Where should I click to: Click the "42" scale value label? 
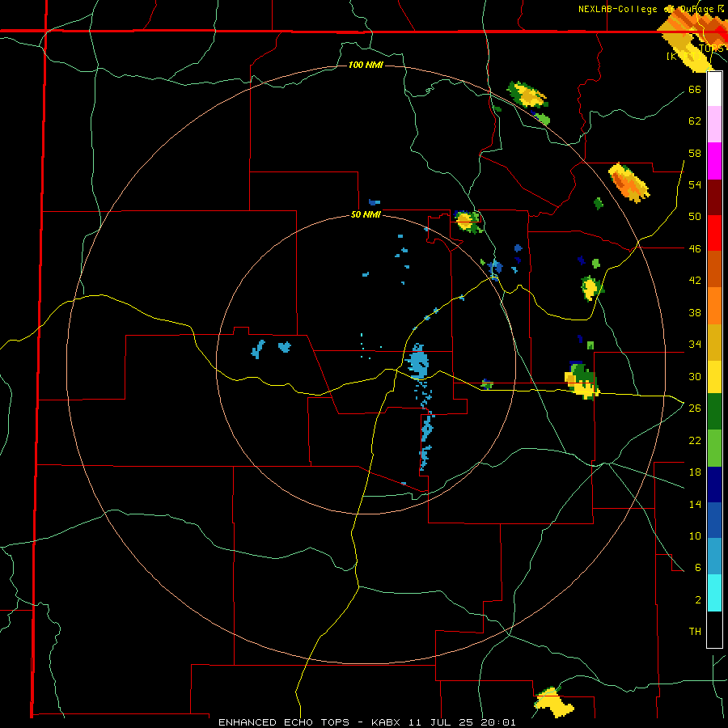(x=695, y=280)
